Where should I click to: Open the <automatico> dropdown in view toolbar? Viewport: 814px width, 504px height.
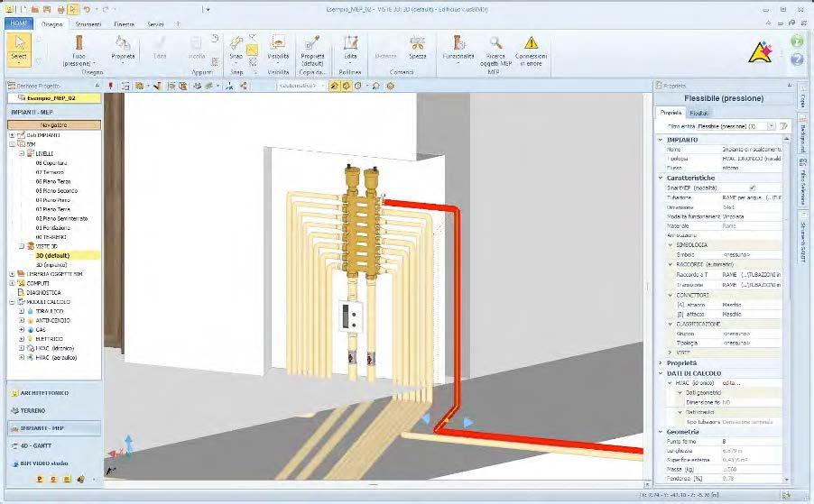pyautogui.click(x=301, y=86)
